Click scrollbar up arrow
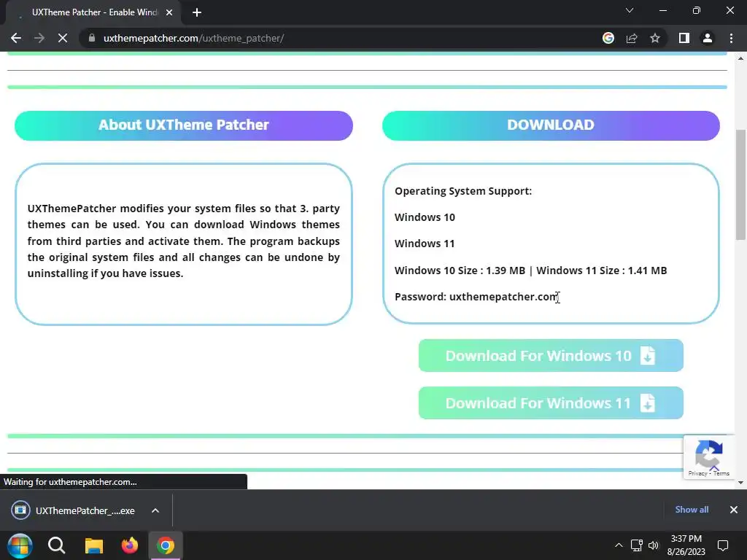This screenshot has width=747, height=560. coord(740,58)
